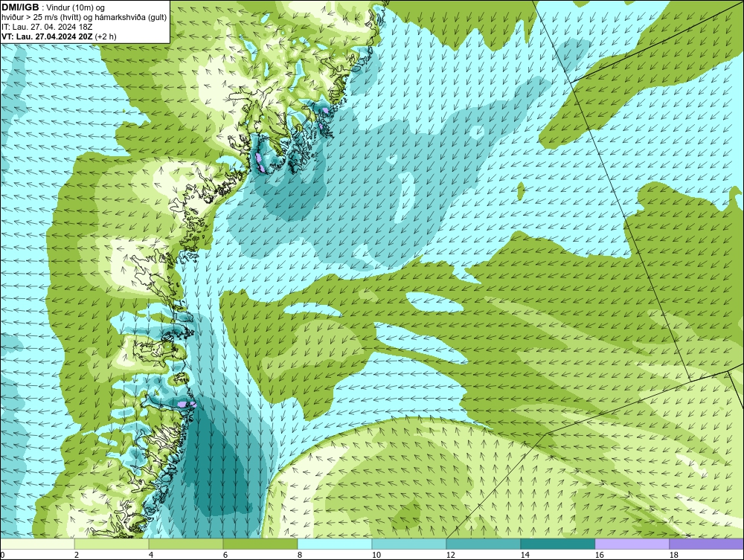Click the 16–18 m/s lavender legend swatch
Screen dimensions: 744x560
(632, 544)
